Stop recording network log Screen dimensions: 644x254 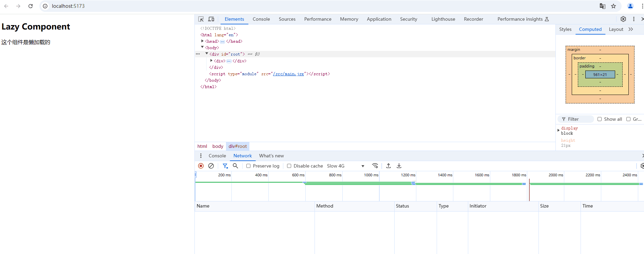coord(201,166)
